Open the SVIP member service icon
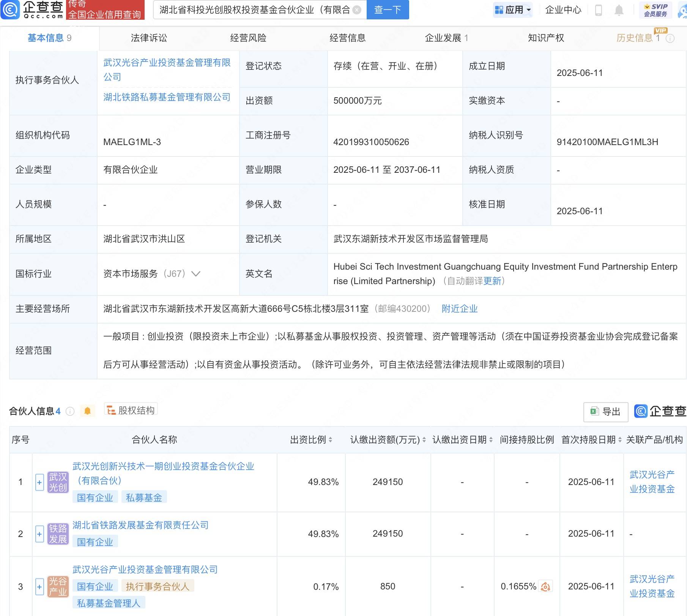 [x=655, y=10]
